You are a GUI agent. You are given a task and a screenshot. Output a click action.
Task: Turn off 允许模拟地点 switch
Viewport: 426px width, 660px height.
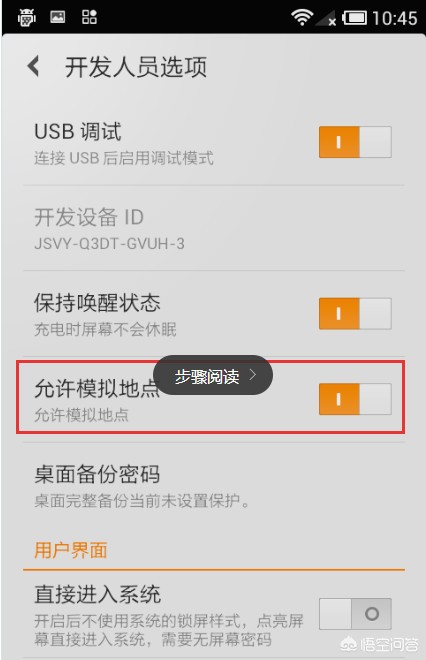point(355,399)
